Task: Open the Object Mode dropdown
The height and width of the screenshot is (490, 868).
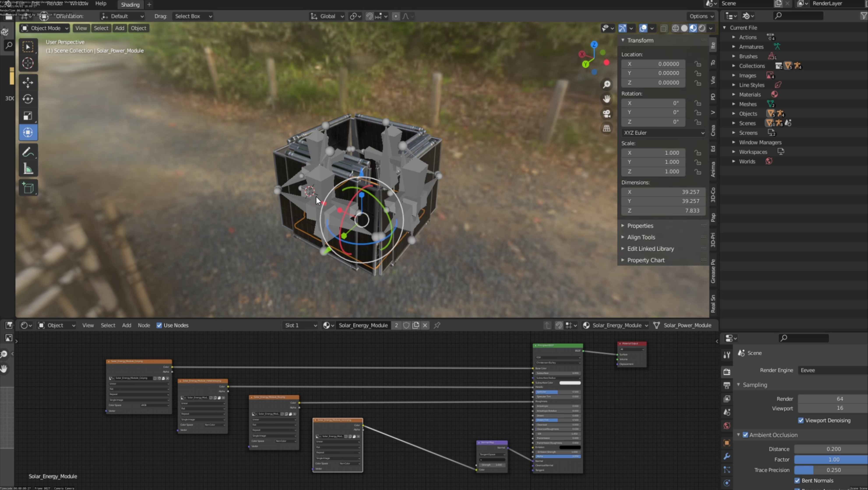Action: [x=45, y=28]
